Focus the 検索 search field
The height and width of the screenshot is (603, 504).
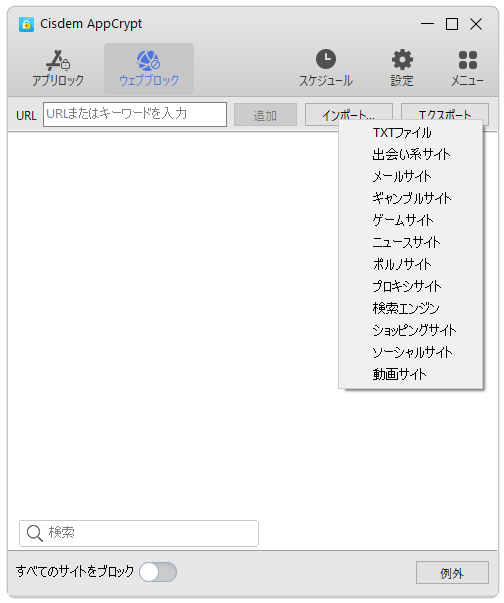(139, 533)
